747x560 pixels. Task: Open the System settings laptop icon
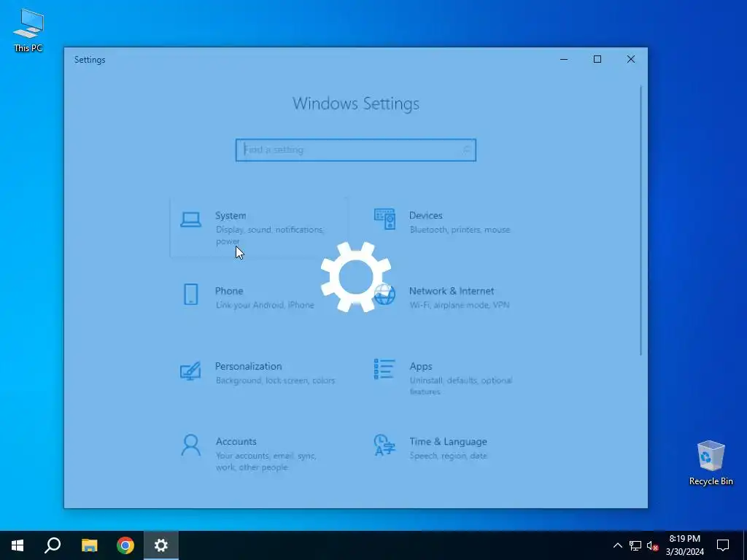(190, 219)
